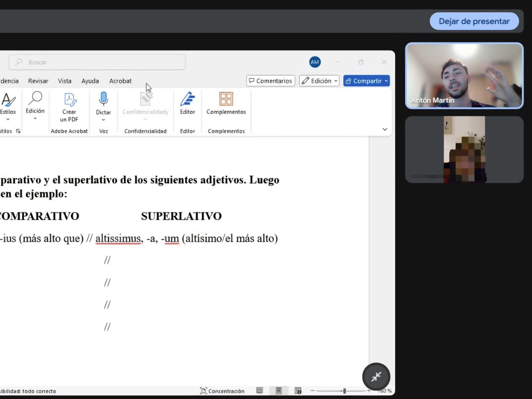The image size is (532, 399).
Task: Open the Comentarios button
Action: [271, 81]
